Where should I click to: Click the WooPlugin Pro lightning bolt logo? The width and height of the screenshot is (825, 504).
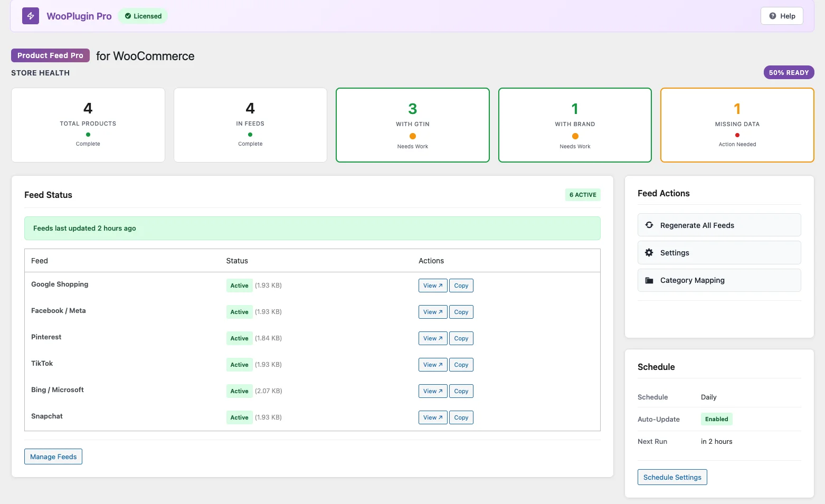pyautogui.click(x=30, y=16)
